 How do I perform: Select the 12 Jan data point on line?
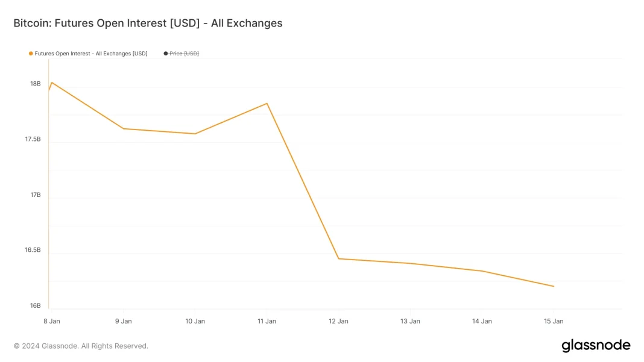(339, 258)
